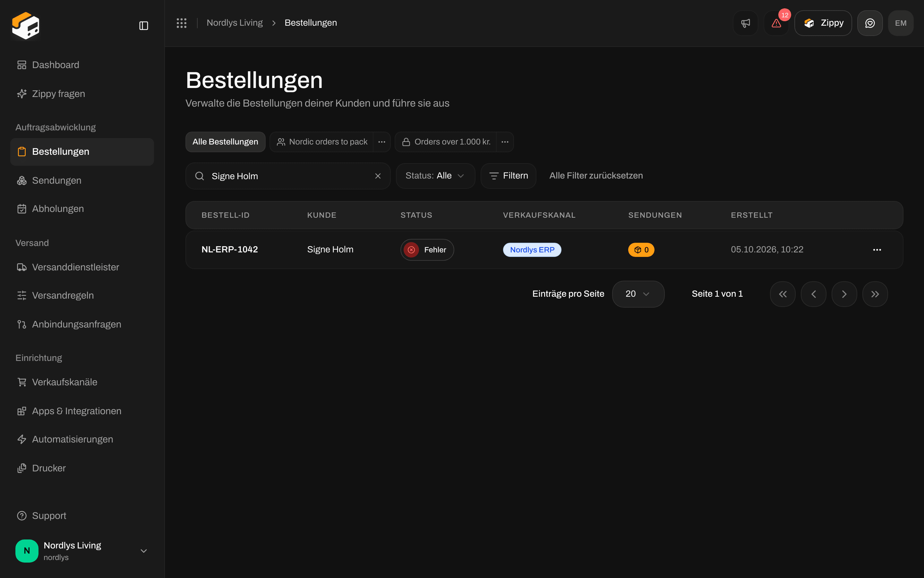Switch to Nordic orders to pack view
Screen dimensions: 924x578
tap(321, 142)
